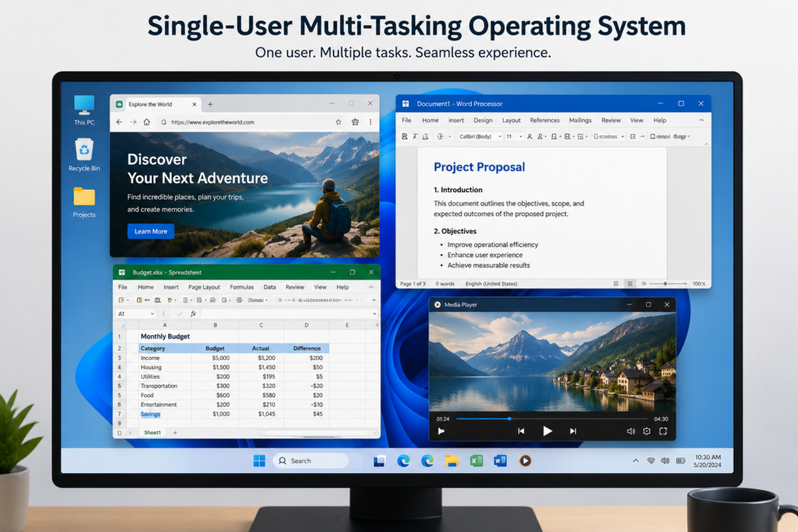Click English (United States) language indicator
The height and width of the screenshot is (532, 798).
(x=491, y=283)
